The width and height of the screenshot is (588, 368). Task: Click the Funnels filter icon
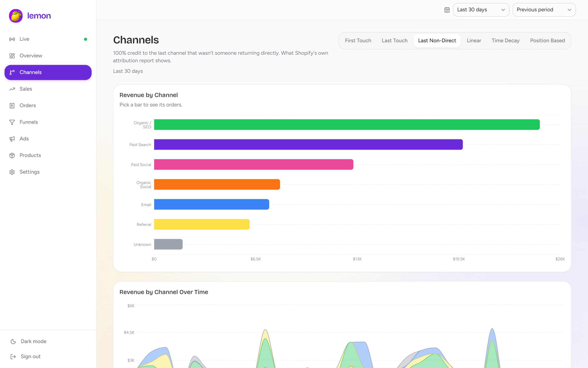coord(12,122)
